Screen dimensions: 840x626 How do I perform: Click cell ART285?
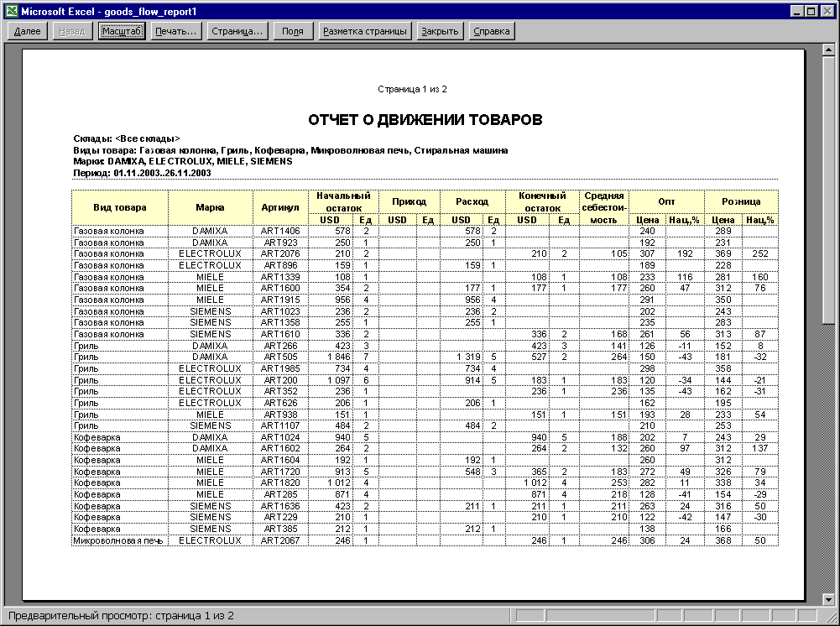[280, 494]
